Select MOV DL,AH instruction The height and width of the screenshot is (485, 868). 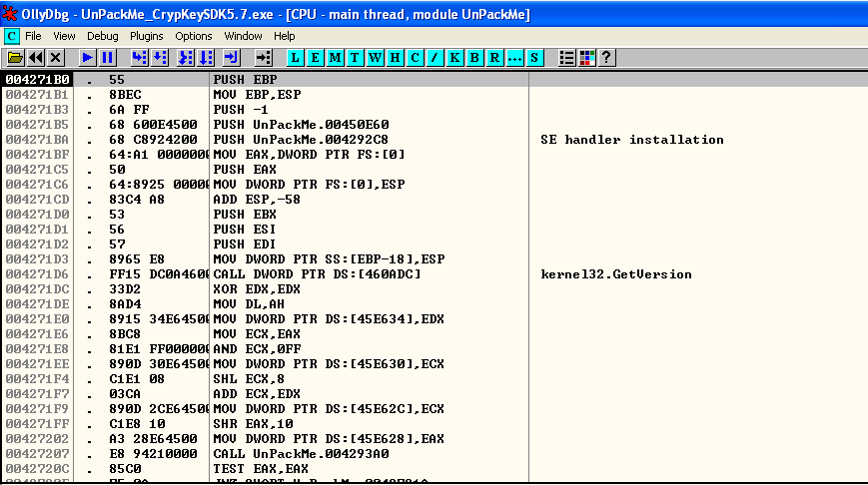click(x=249, y=304)
